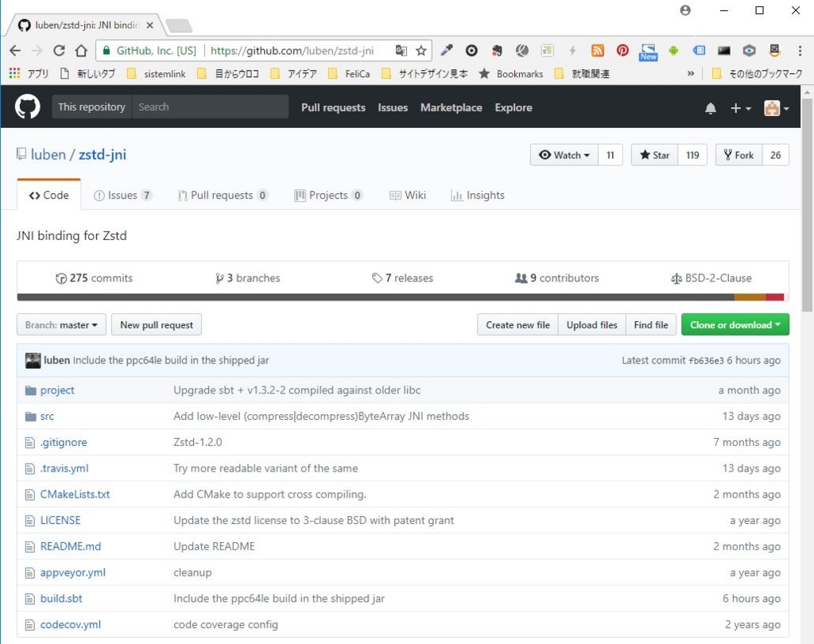Click New pull request button

(x=157, y=324)
